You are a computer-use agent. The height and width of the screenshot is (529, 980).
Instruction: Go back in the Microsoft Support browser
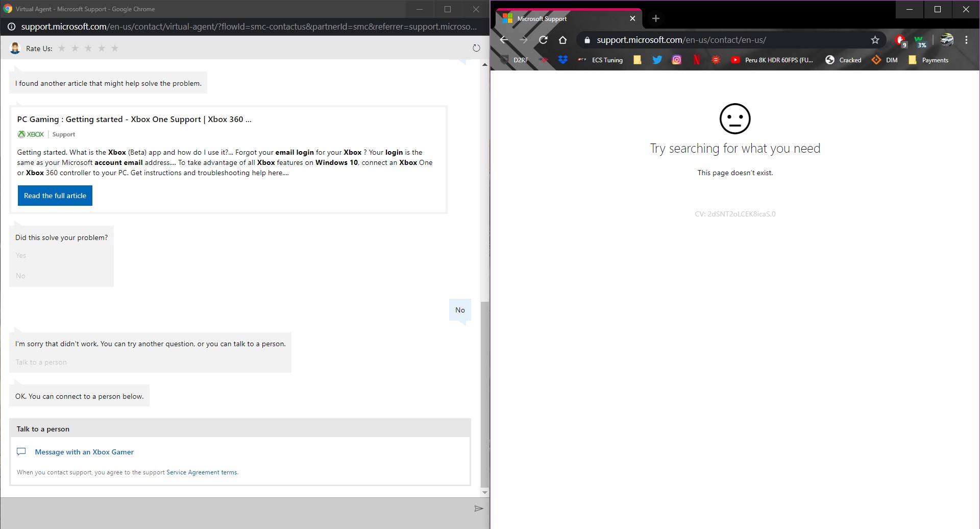504,40
